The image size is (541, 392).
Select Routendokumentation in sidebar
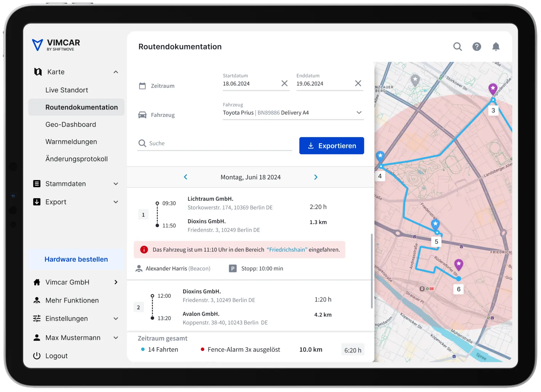(x=76, y=107)
